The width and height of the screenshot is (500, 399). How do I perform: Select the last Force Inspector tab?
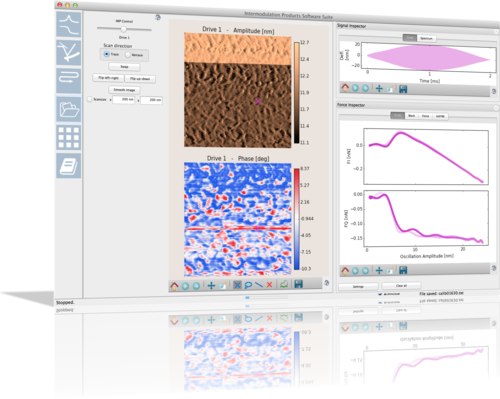[440, 116]
